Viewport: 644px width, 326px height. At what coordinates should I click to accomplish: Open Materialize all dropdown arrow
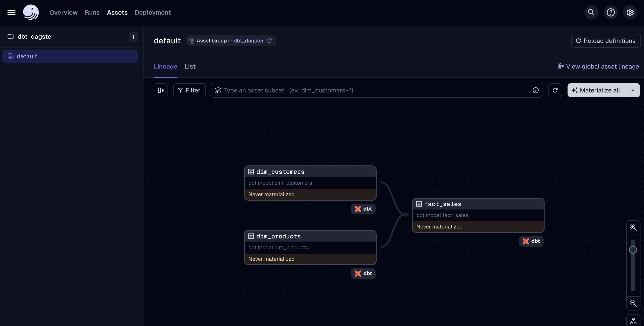633,90
